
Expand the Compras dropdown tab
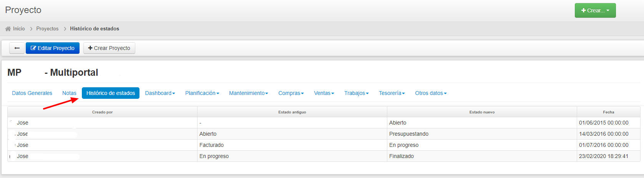pyautogui.click(x=291, y=93)
